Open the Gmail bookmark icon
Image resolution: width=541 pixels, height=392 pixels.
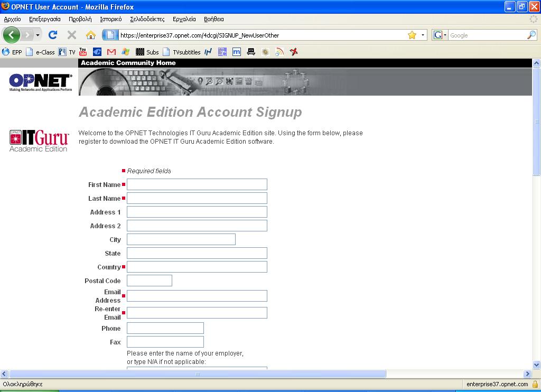111,52
